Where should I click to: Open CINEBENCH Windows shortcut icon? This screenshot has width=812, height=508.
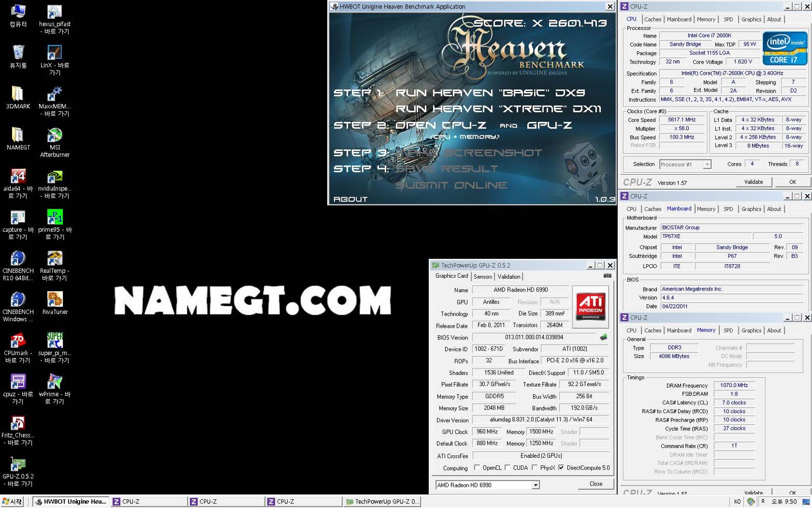[18, 307]
